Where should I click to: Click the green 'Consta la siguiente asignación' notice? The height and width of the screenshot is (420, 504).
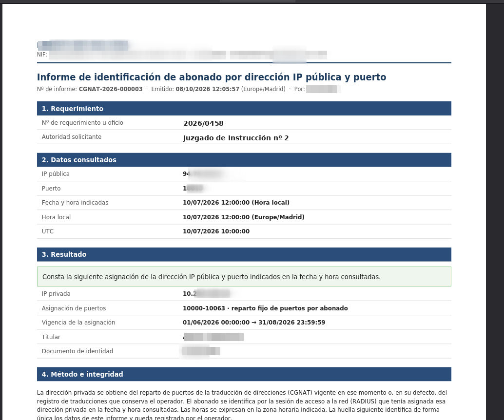coord(244,277)
